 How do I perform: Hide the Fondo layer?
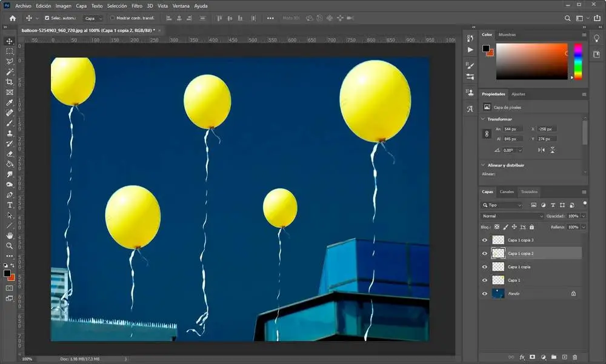click(x=484, y=294)
